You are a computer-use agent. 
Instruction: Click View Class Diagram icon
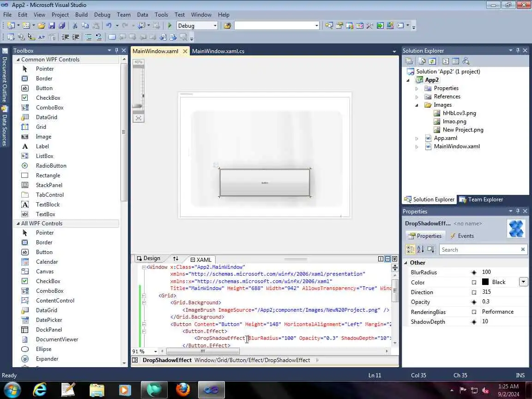click(x=465, y=61)
